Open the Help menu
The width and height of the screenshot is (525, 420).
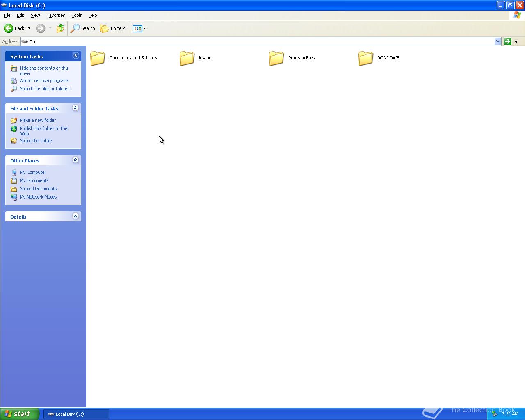point(93,15)
